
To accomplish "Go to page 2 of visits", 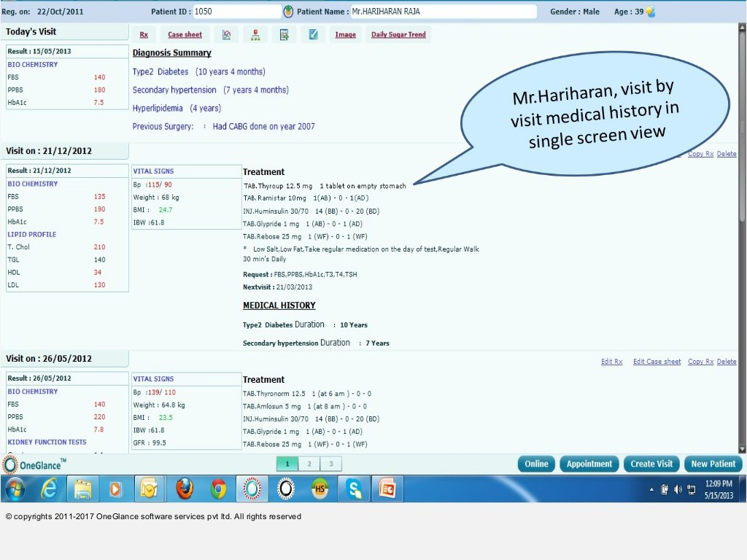I will pos(309,464).
